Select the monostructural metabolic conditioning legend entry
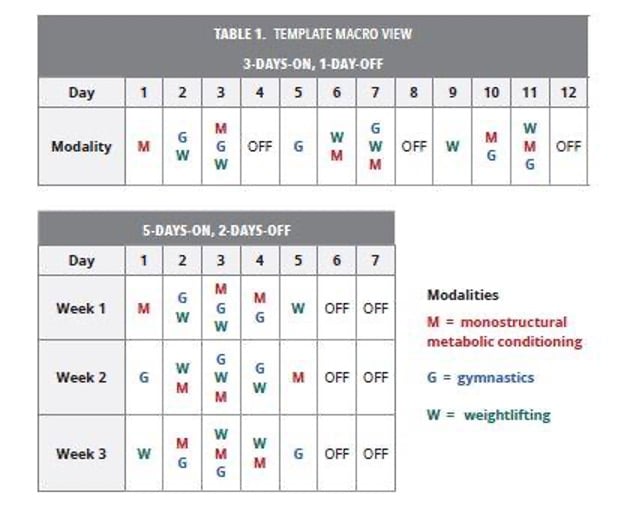This screenshot has height=514, width=634. click(x=504, y=332)
